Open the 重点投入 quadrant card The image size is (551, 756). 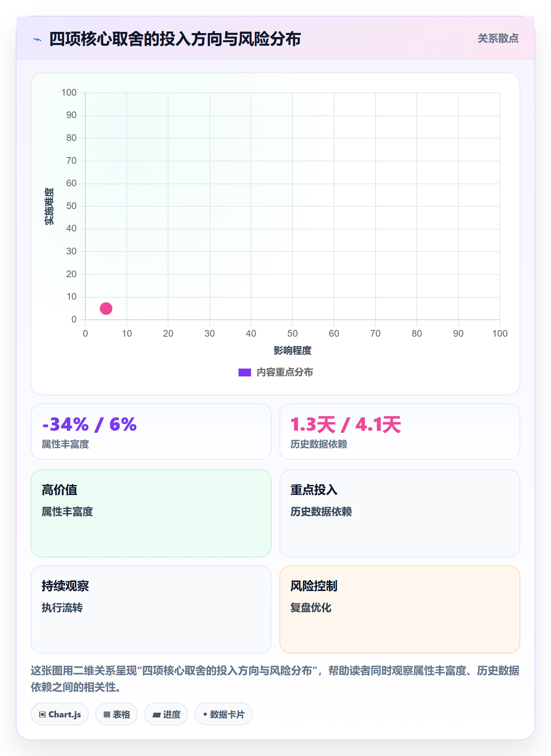click(x=400, y=513)
